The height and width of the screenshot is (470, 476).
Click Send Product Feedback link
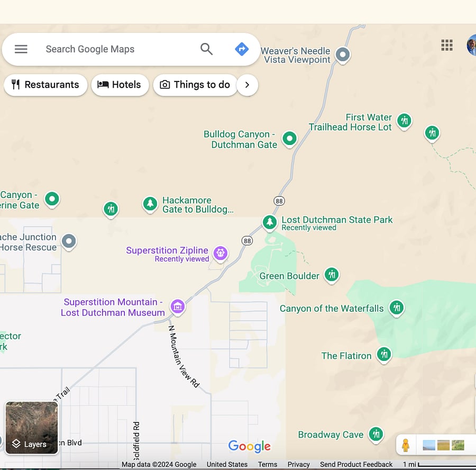click(356, 465)
